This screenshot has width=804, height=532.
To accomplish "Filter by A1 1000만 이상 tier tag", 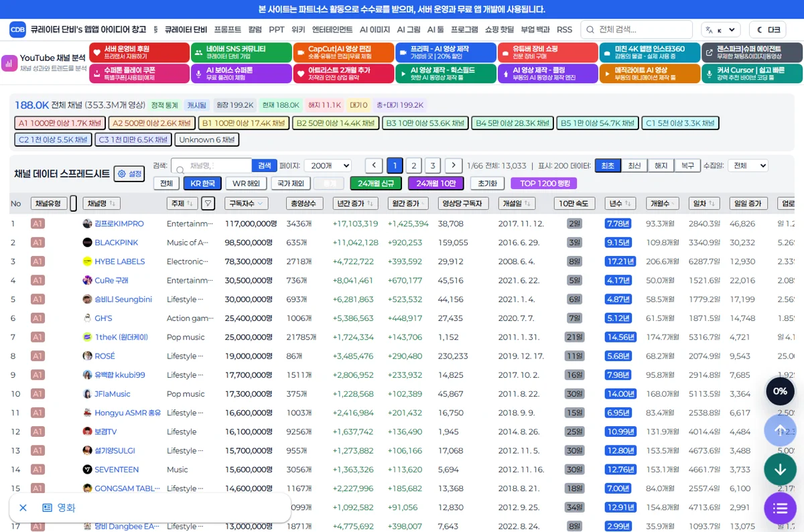I will pos(60,123).
